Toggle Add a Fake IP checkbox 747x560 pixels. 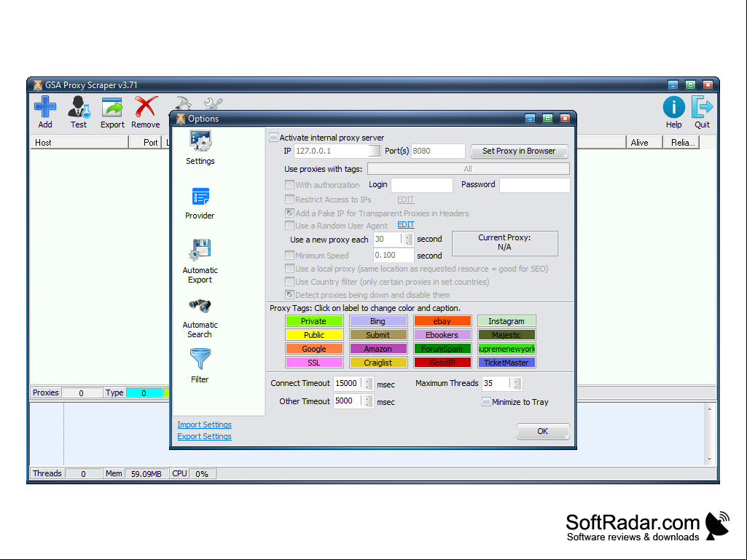click(289, 213)
